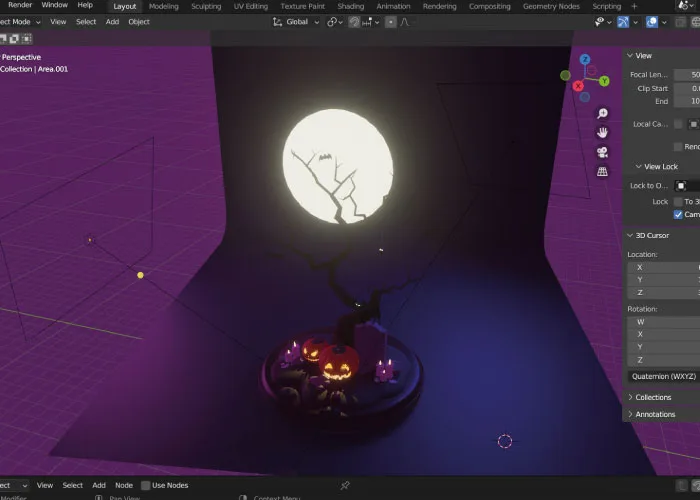Open the 3D viewport Object menu
This screenshot has height=500, width=700.
[x=139, y=22]
